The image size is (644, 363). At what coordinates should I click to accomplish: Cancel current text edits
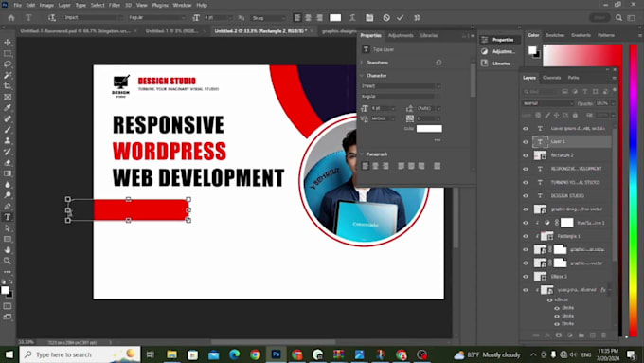(386, 18)
